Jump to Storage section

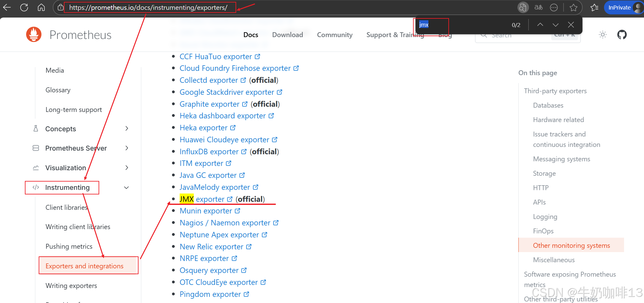tap(544, 173)
